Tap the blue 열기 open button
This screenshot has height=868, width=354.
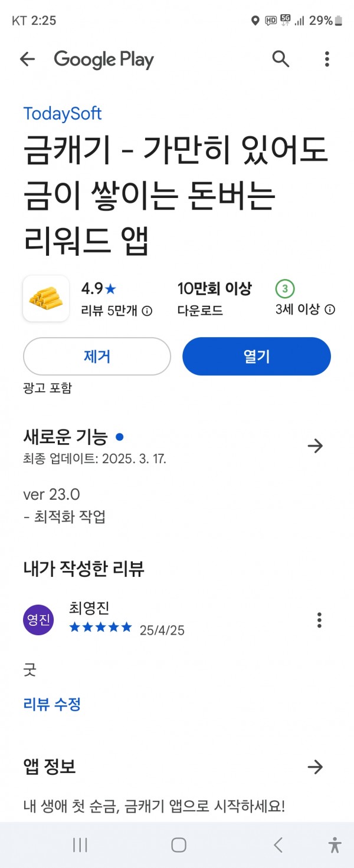(x=257, y=357)
